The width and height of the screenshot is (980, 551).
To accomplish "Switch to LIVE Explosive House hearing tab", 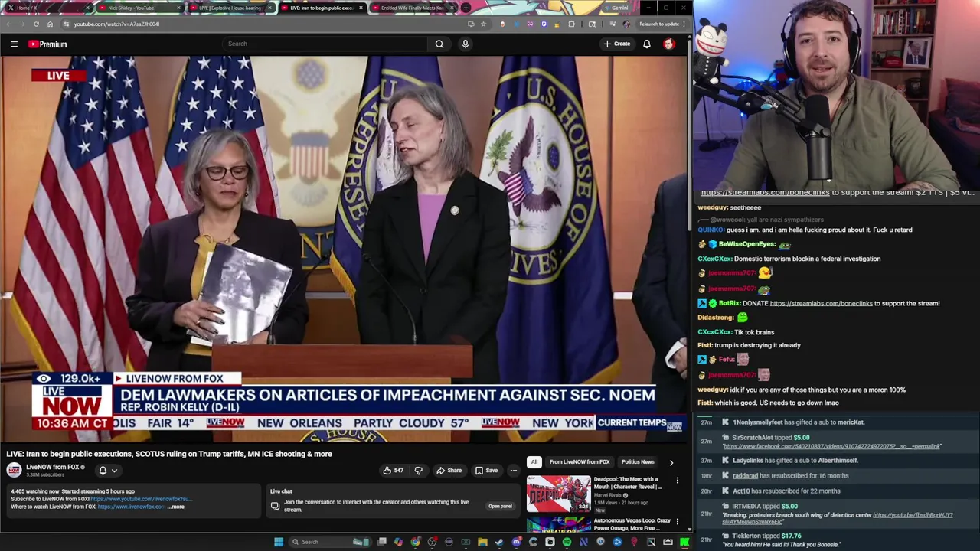I will [230, 8].
